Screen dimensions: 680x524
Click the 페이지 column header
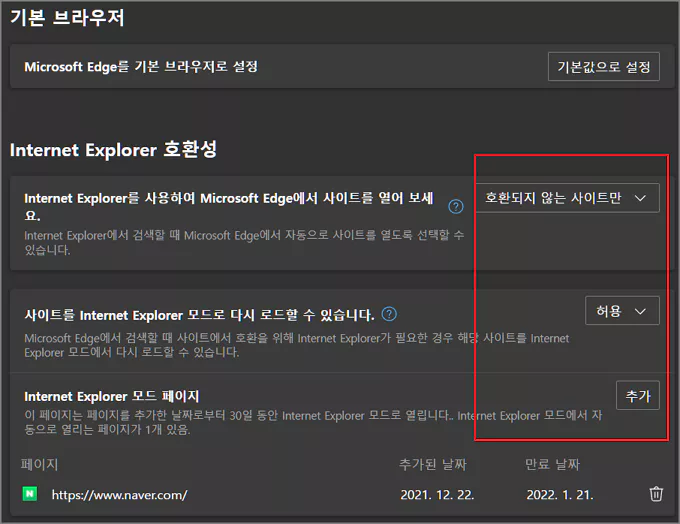coord(39,465)
